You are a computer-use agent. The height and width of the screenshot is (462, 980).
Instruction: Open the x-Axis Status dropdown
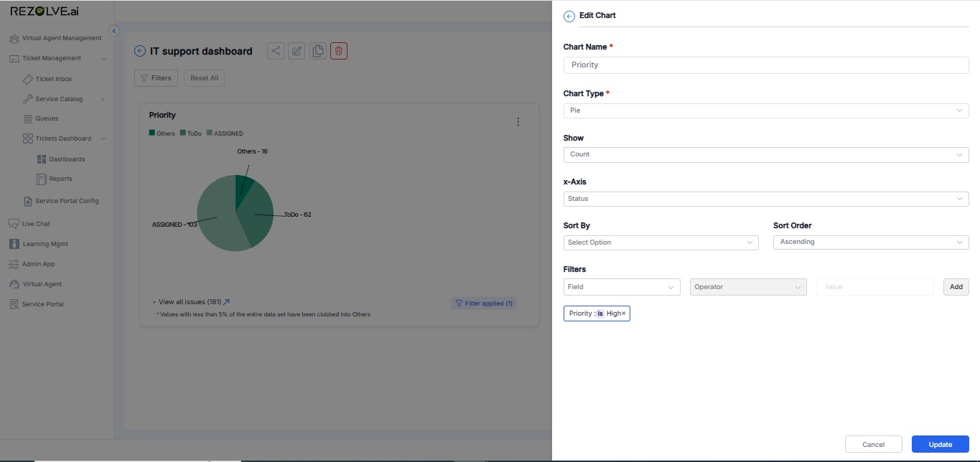(766, 199)
